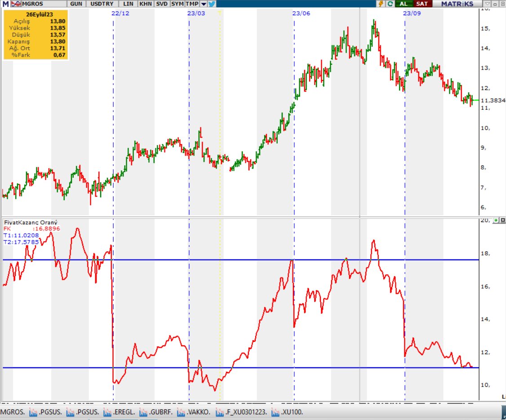Open the window menu triangle beside MATRIKS
Viewport: 506px width, 420px height.
[x=487, y=4]
